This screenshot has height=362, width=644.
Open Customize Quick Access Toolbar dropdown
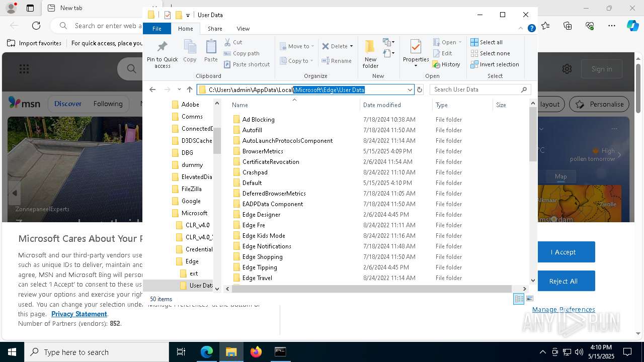[x=188, y=15]
